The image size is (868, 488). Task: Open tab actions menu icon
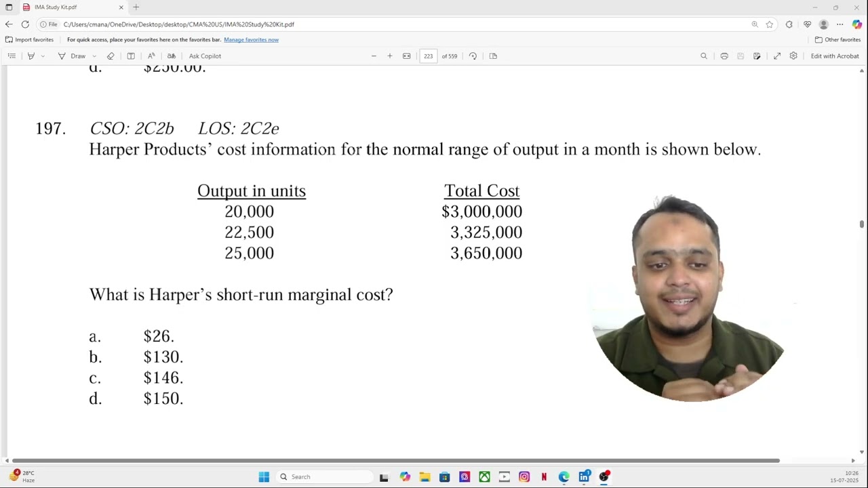point(9,7)
